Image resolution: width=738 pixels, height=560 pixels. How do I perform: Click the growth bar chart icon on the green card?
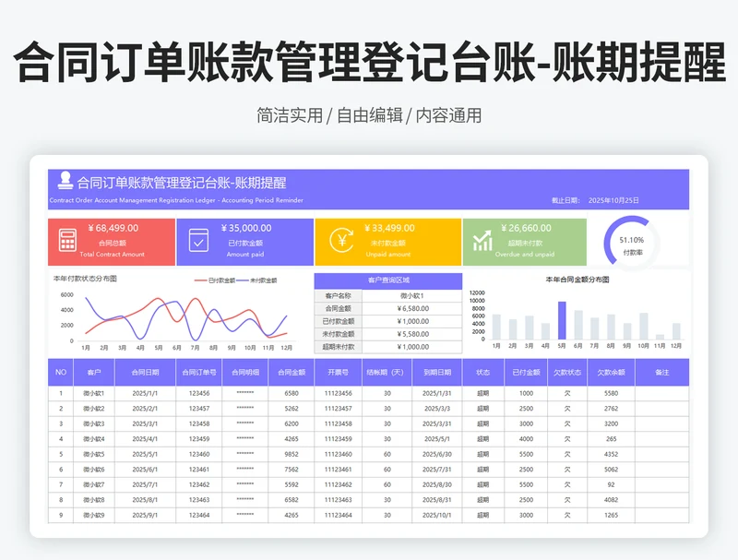click(482, 241)
